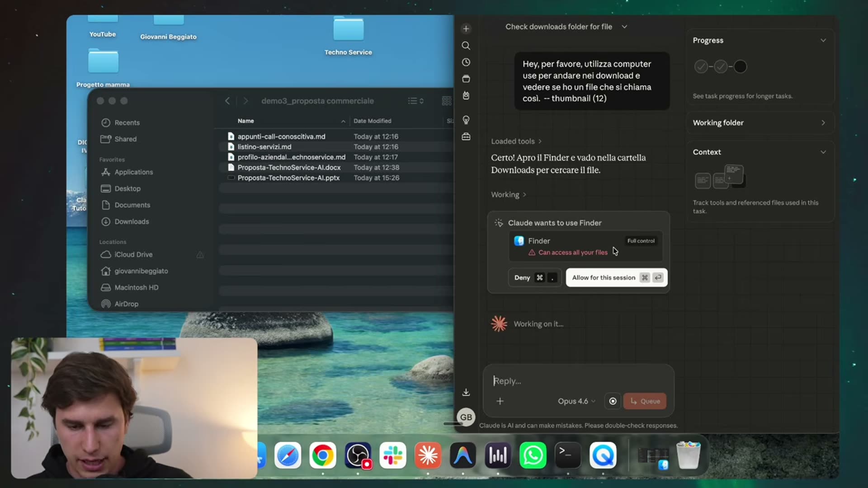
Task: Click the plus attachment icon in reply box
Action: coord(500,401)
